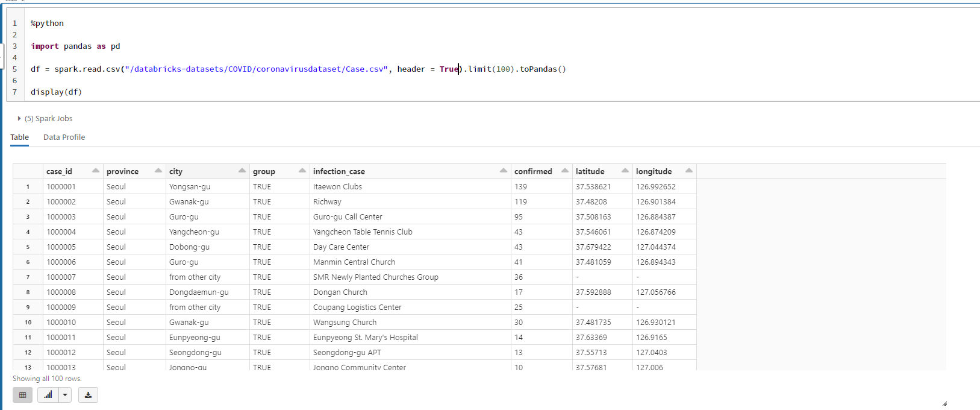The image size is (980, 410).
Task: Sort by the latitude column arrow
Action: tap(625, 171)
